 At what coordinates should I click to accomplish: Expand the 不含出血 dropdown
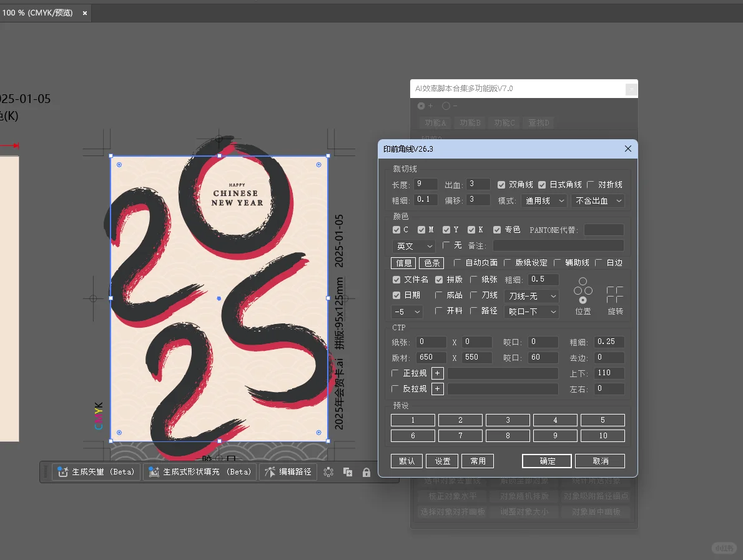[598, 200]
